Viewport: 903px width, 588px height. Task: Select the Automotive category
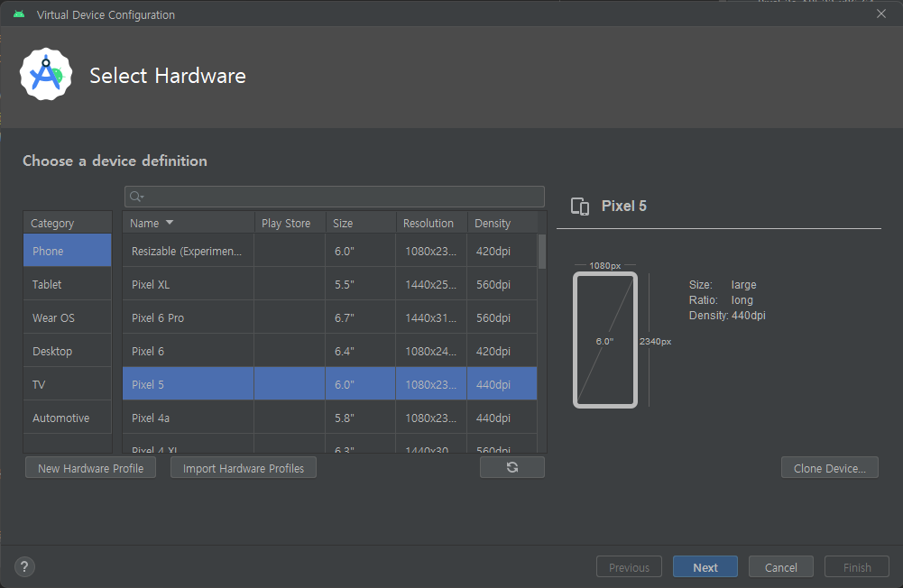pos(68,418)
